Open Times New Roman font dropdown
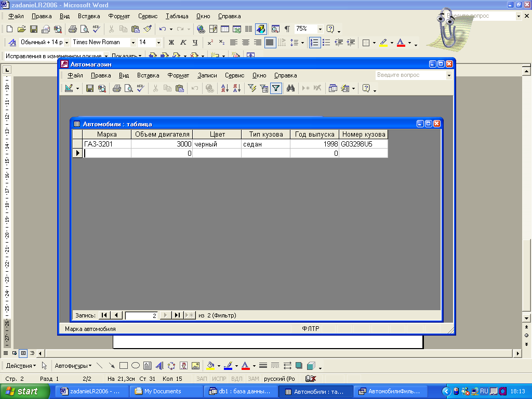Screen dimensions: 532x399 pos(133,43)
